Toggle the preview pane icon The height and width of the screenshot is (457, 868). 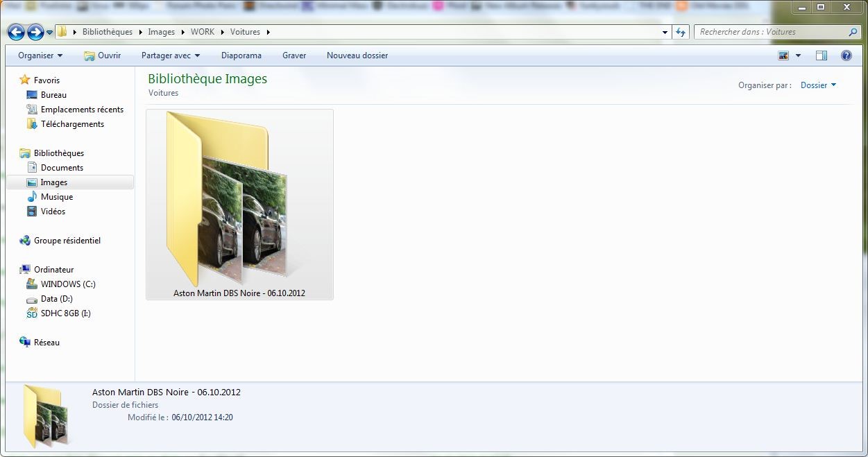(821, 55)
